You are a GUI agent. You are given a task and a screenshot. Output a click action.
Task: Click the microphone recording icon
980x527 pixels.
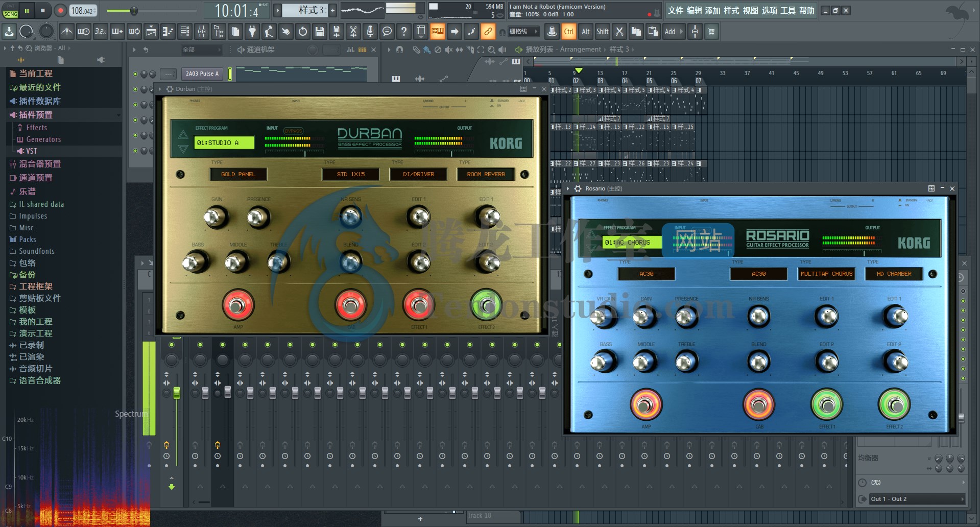[x=370, y=32]
